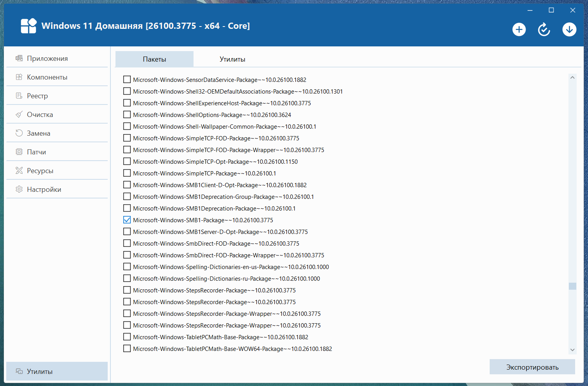
Task: Select the Реестр sidebar icon
Action: pos(19,96)
